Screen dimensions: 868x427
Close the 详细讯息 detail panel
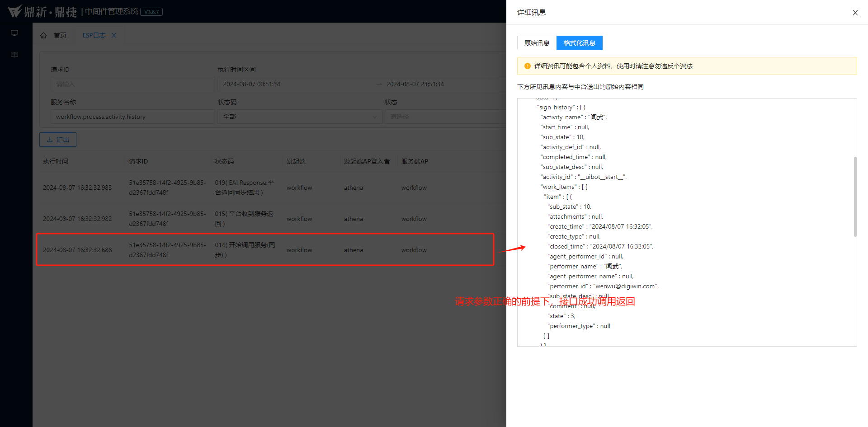pyautogui.click(x=855, y=13)
